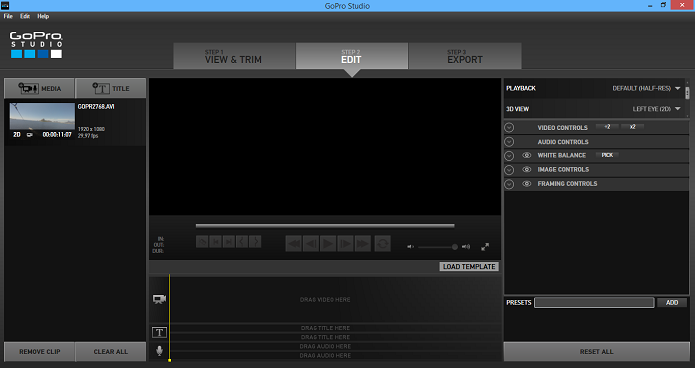Adjust the volume slider knob
This screenshot has height=368, width=695.
(x=455, y=247)
